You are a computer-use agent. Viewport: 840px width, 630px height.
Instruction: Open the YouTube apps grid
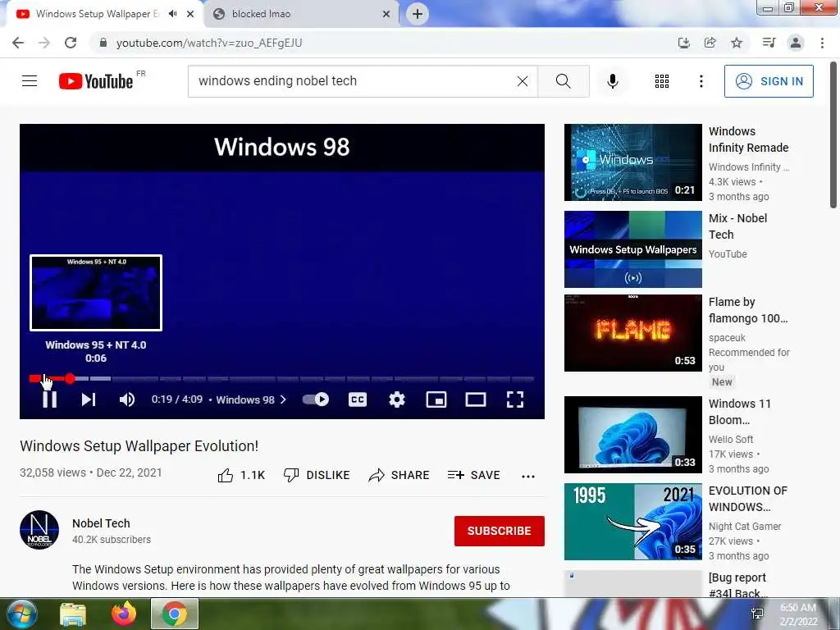(662, 81)
